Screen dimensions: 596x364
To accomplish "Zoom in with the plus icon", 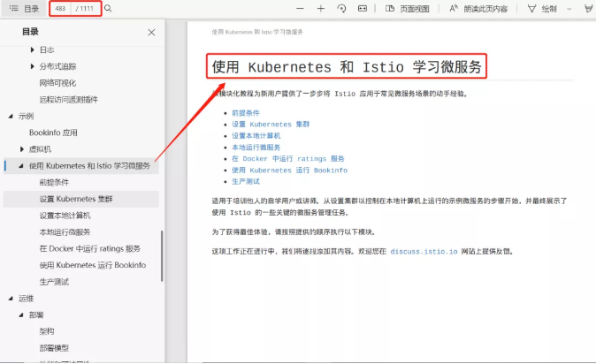I will coord(321,8).
